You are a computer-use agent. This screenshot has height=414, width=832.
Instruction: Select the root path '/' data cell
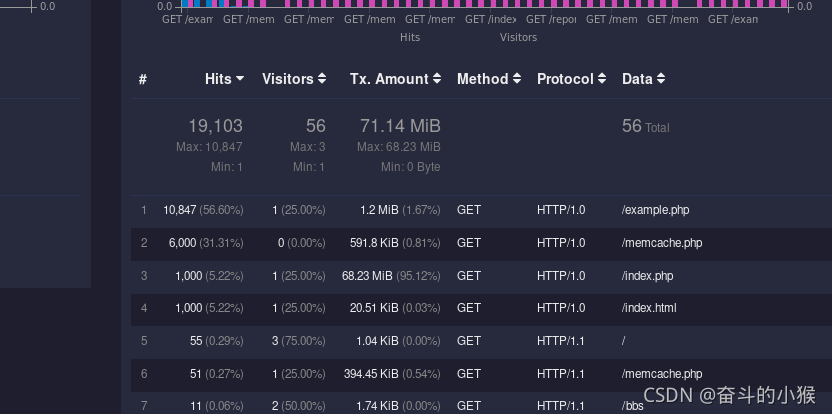[623, 341]
